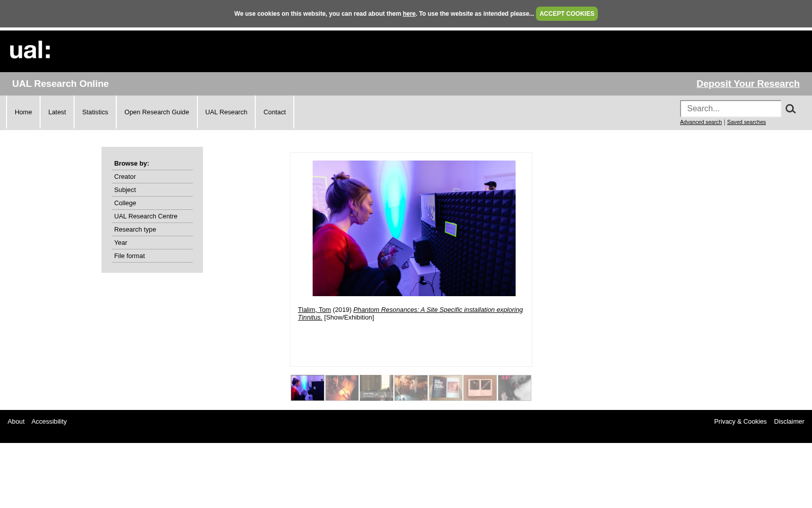This screenshot has height=508, width=812.
Task: Go to UAL Research Online title
Action: point(60,84)
